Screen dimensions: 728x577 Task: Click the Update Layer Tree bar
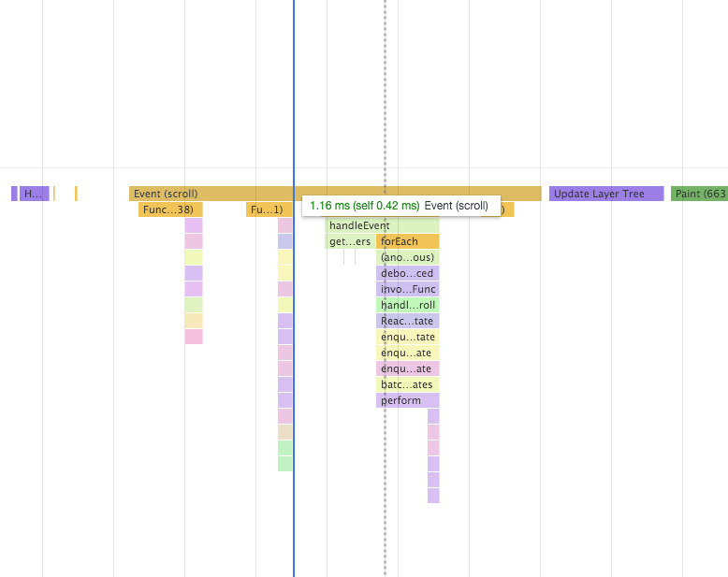[x=606, y=194]
